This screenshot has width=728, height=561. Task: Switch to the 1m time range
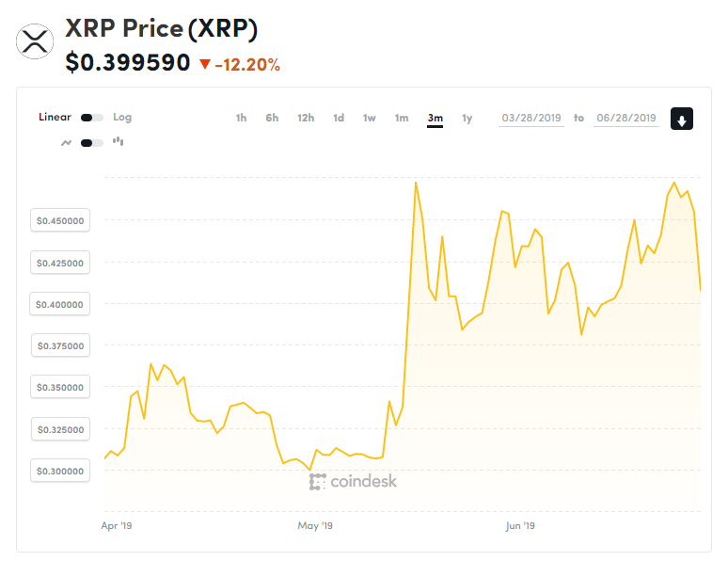click(x=402, y=118)
